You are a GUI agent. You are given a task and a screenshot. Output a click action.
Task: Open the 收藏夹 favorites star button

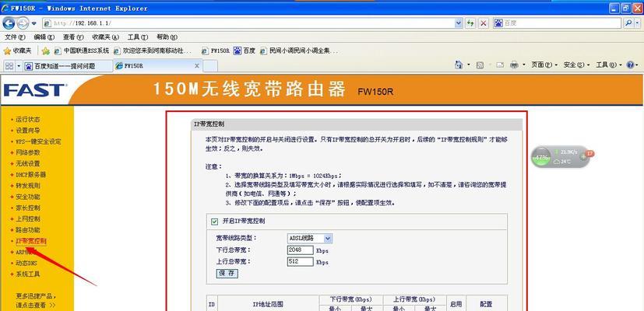coord(17,51)
